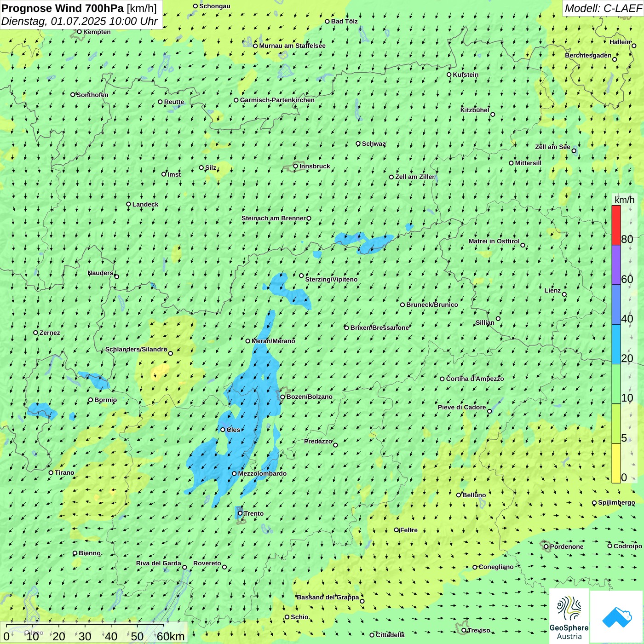The width and height of the screenshot is (644, 644).
Task: Select the Zell am Ziller label
Action: coord(415,177)
